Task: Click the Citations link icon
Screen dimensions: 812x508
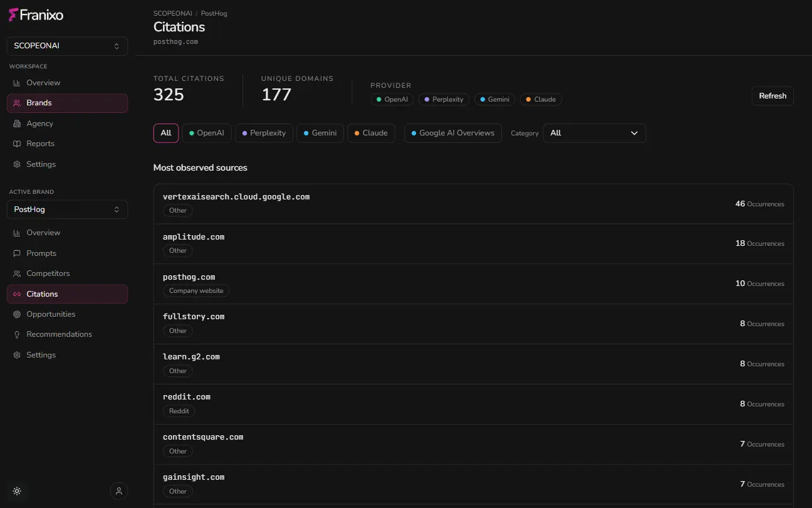Action: click(17, 294)
